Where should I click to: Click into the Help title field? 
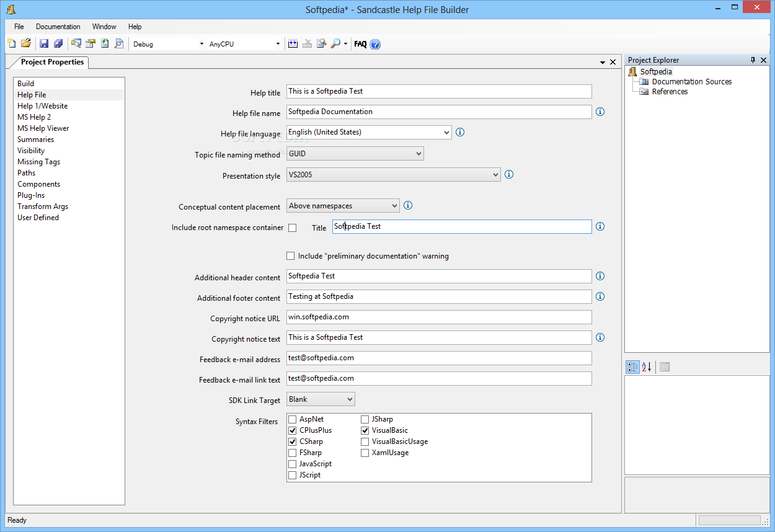click(439, 91)
